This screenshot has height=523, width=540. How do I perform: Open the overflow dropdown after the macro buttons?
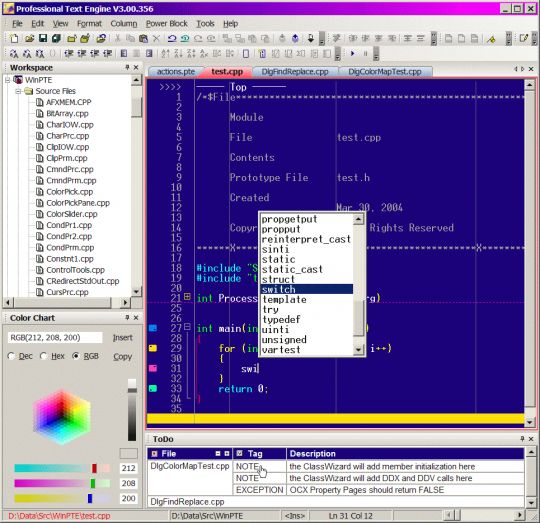point(376,54)
